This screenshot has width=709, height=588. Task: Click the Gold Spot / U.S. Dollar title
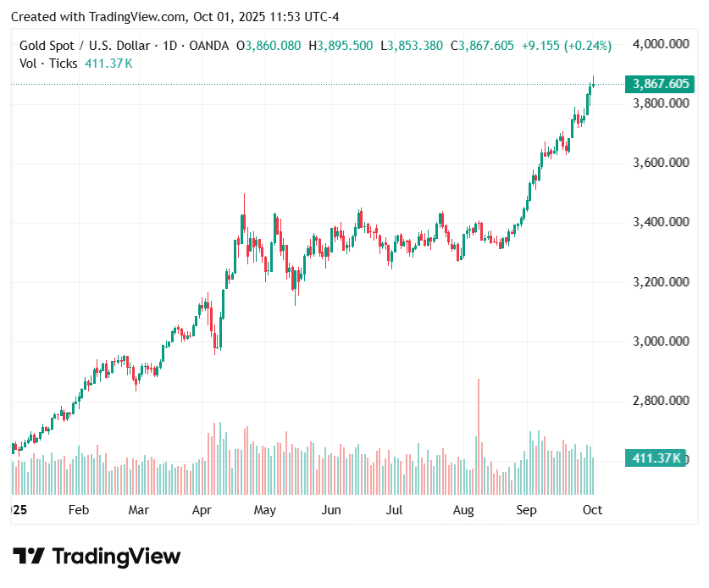point(83,46)
